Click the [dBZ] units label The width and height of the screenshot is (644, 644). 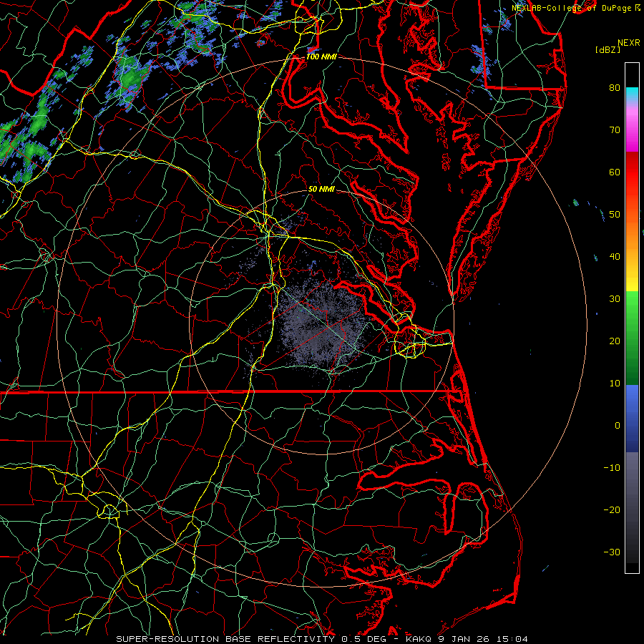click(608, 49)
